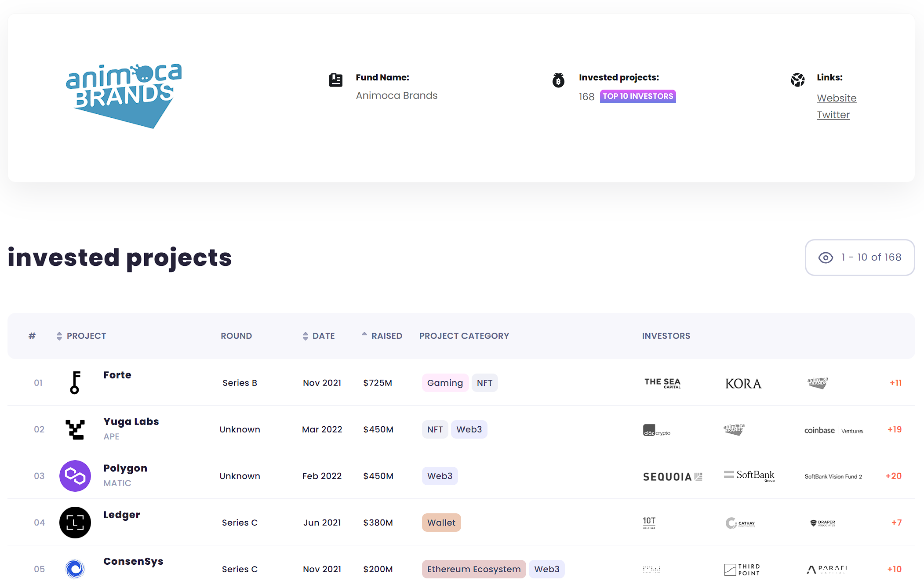
Task: Click the Forte key logo icon
Action: [75, 382]
